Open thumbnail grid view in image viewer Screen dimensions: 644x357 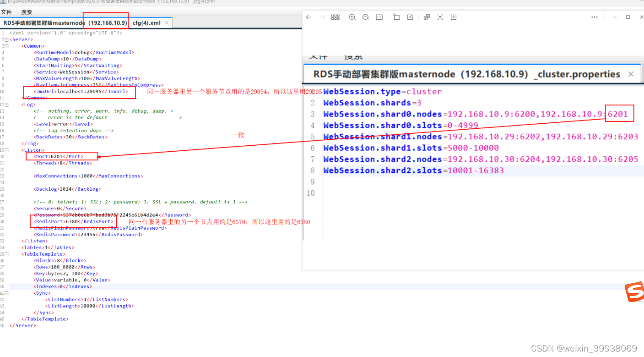click(336, 17)
